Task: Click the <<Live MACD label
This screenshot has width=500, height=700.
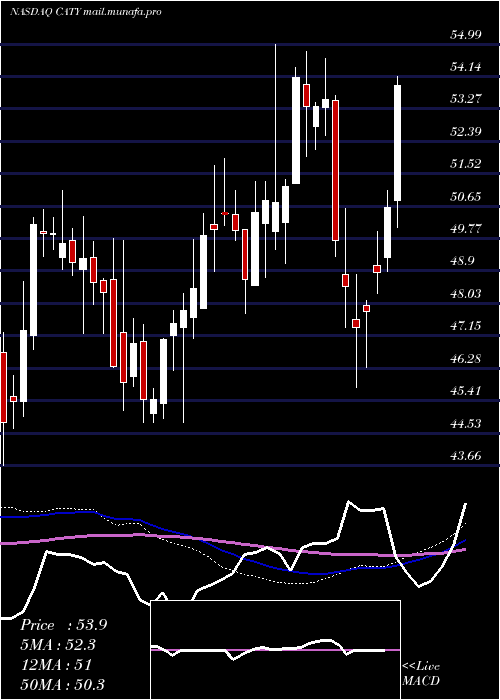Action: coord(421,673)
